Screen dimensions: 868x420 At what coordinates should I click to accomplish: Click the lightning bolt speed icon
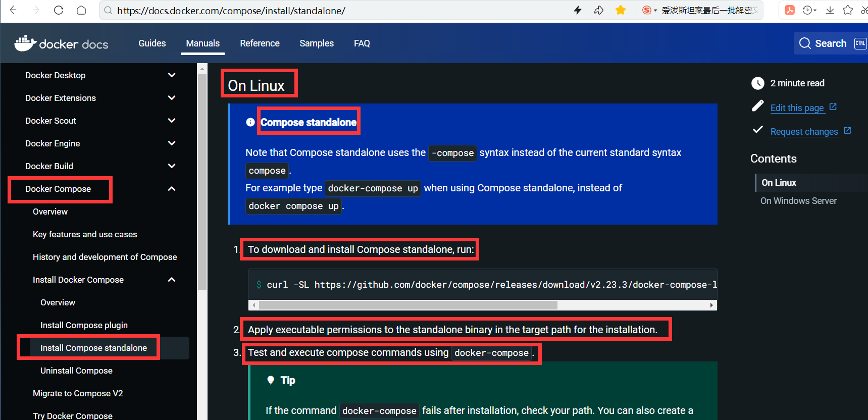click(x=578, y=10)
